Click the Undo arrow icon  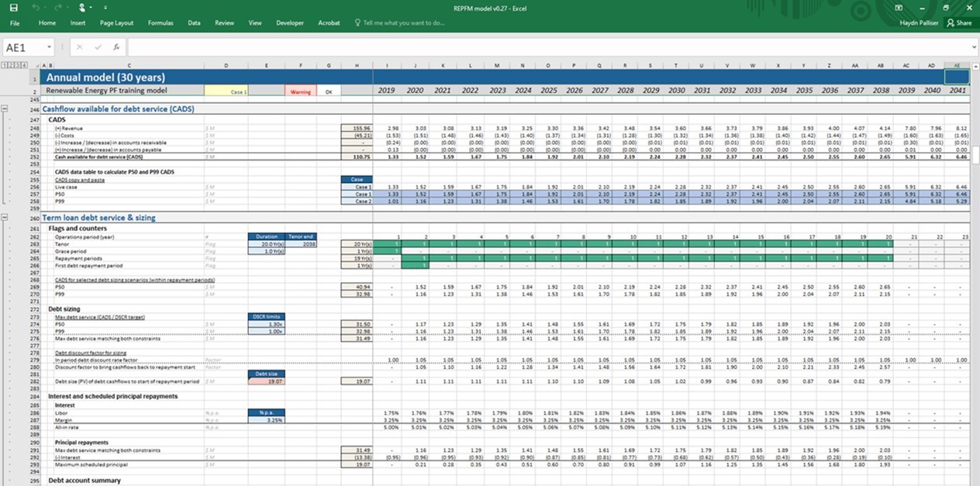[36, 7]
